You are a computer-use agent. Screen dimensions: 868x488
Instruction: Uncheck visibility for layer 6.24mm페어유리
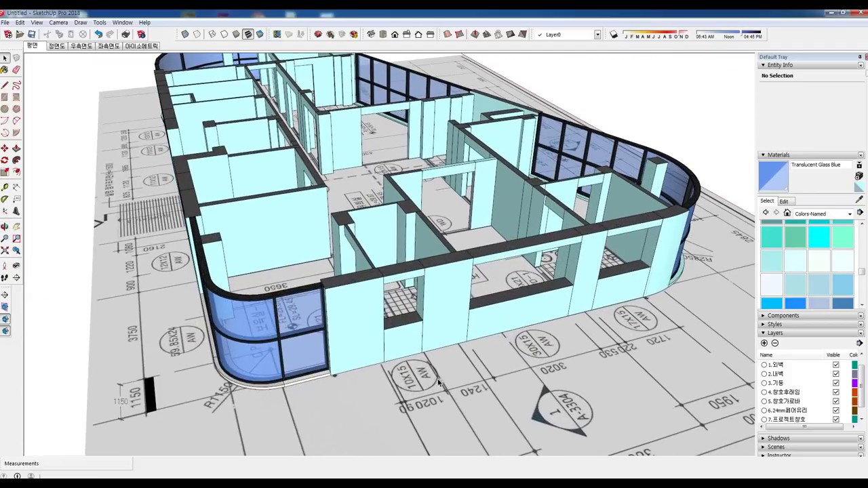pos(836,410)
